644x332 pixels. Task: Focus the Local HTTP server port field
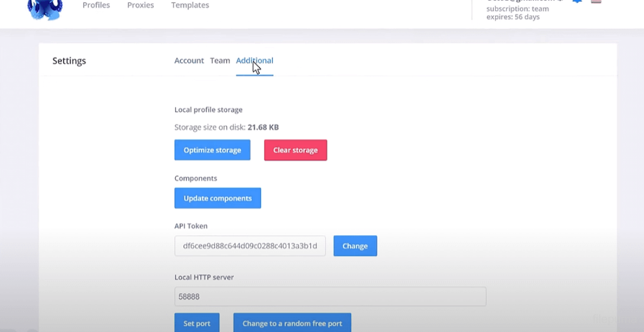330,297
